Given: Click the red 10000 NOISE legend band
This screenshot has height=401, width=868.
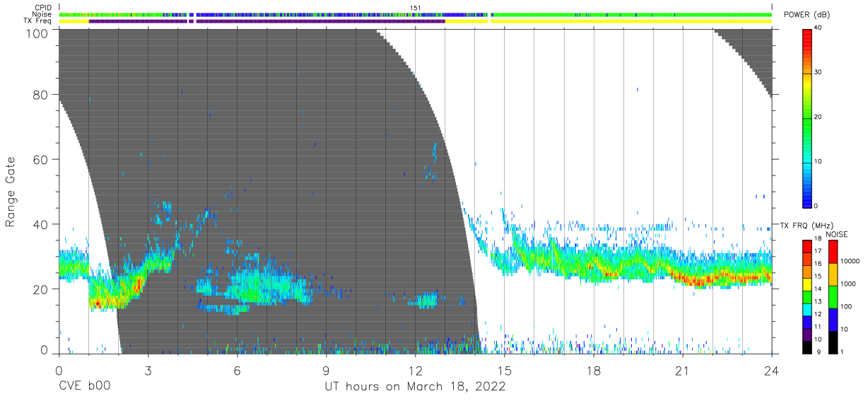Looking at the screenshot, I should click(833, 252).
